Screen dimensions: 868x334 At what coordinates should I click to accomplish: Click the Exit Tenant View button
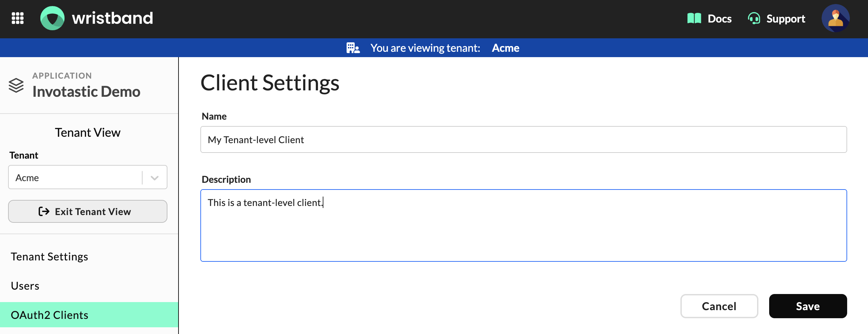point(88,211)
